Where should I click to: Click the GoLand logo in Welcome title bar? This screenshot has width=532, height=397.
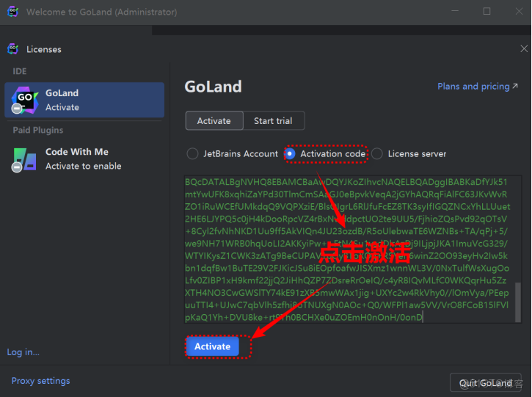click(12, 12)
